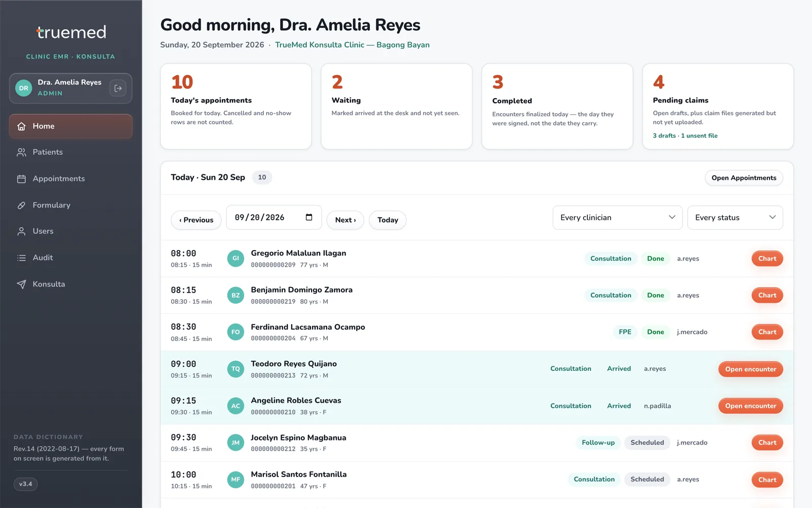This screenshot has height=508, width=812.
Task: Click the MF avatar for Marisol Fontanilla
Action: (x=235, y=480)
